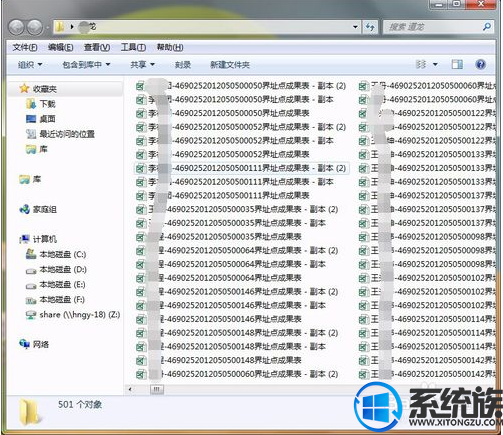Viewport: 503px width, 435px height.
Task: Open the 组织 dropdown menu
Action: pos(30,64)
